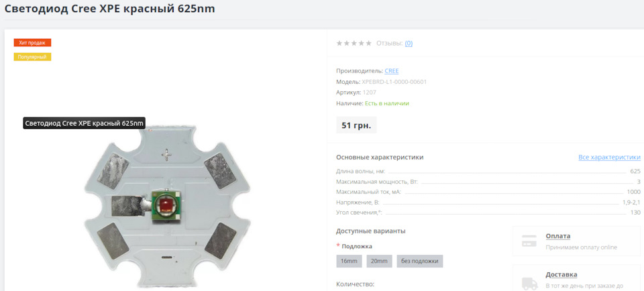Select the без подложки option
Image resolution: width=644 pixels, height=291 pixels.
click(420, 261)
